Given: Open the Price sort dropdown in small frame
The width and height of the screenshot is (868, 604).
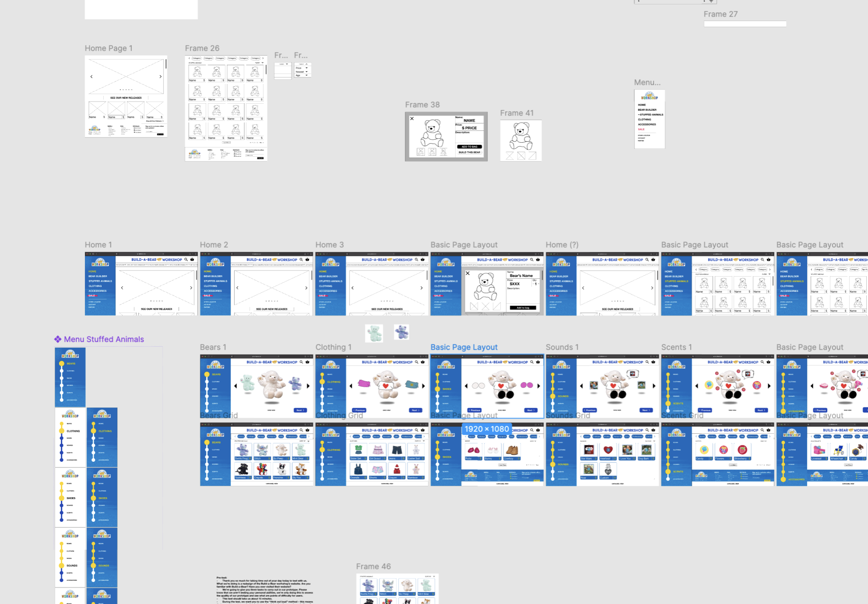Looking at the screenshot, I should 307,68.
